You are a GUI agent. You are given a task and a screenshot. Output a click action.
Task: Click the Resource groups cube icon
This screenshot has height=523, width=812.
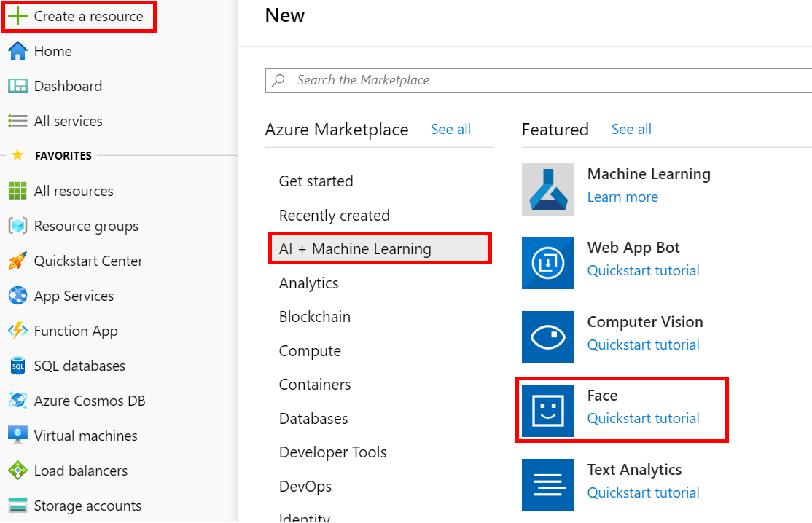[17, 226]
